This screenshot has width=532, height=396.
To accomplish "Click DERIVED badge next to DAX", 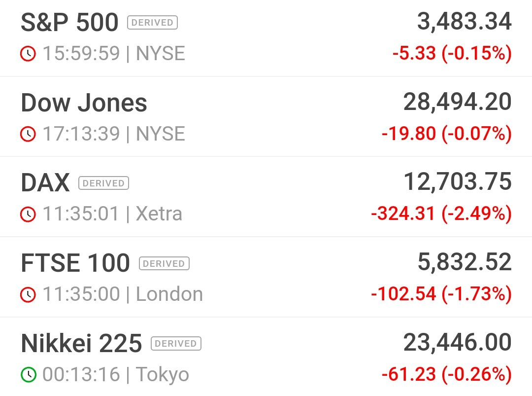I will click(x=103, y=183).
